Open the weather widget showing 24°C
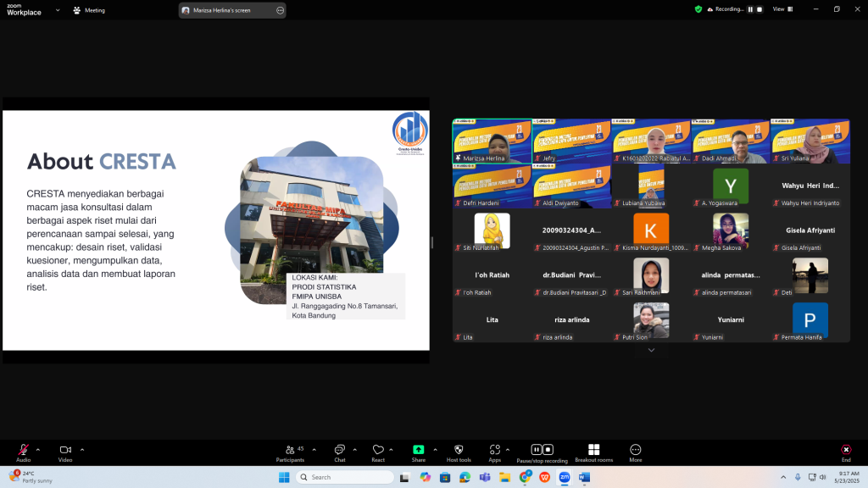Screen dimensions: 868x488 pyautogui.click(x=31, y=477)
